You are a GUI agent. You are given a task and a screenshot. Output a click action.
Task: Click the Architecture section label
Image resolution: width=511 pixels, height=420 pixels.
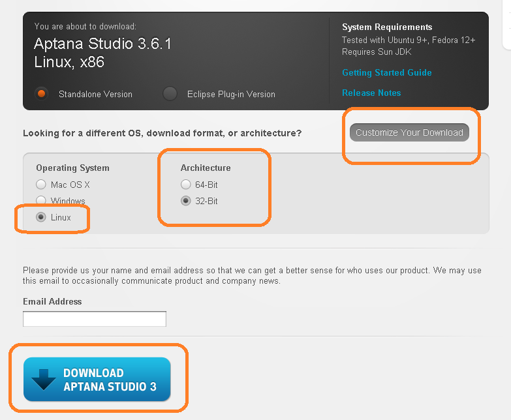coord(206,168)
